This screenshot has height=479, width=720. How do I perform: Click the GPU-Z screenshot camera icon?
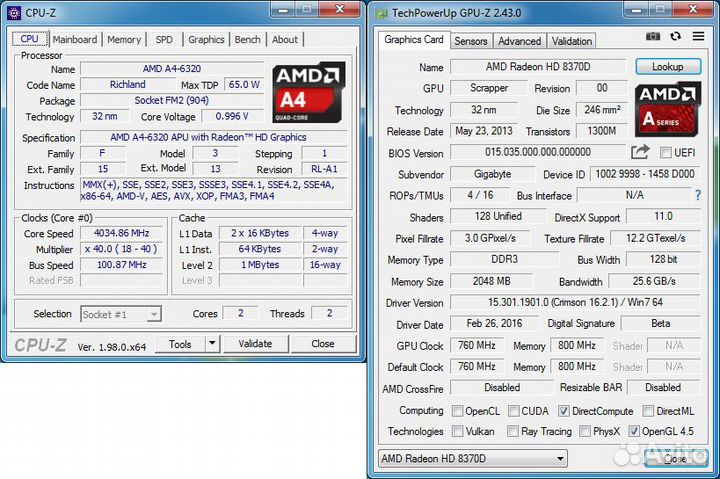653,36
